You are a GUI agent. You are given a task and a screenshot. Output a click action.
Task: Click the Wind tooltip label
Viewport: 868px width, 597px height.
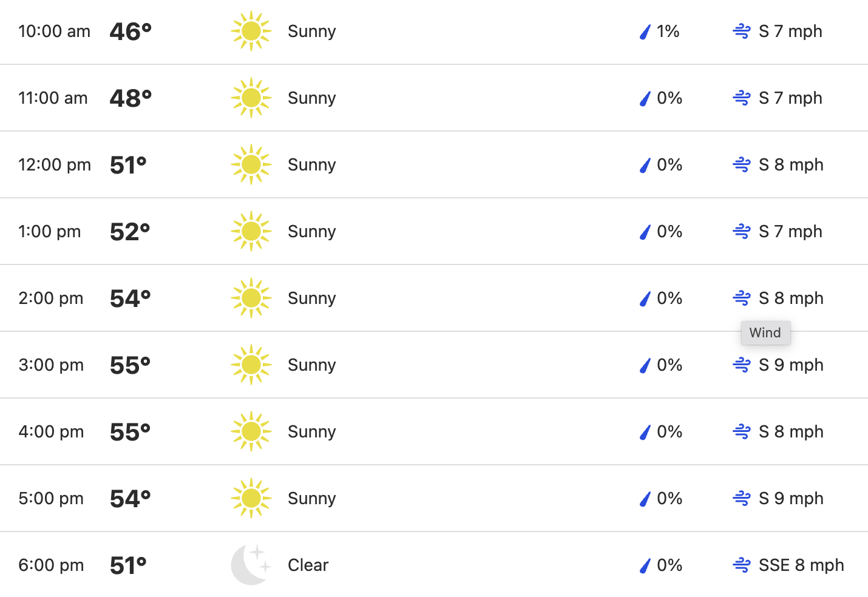click(765, 332)
